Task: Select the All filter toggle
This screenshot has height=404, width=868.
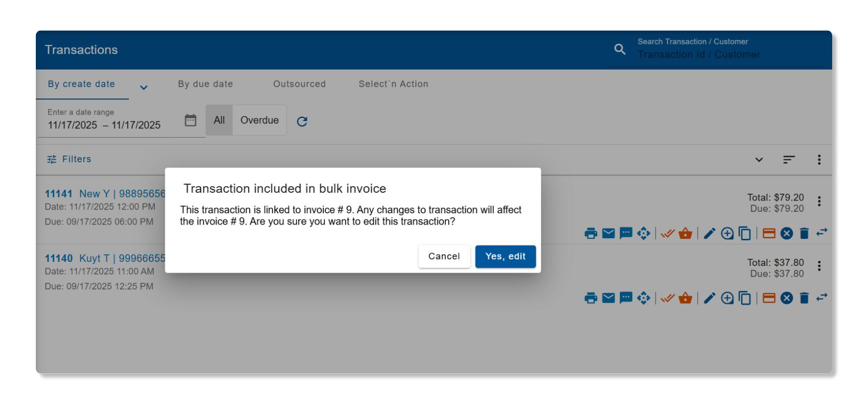Action: point(219,120)
